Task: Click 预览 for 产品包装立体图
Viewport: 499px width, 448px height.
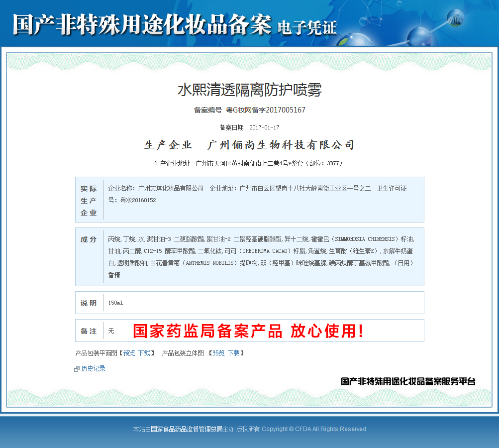Action: [218, 353]
